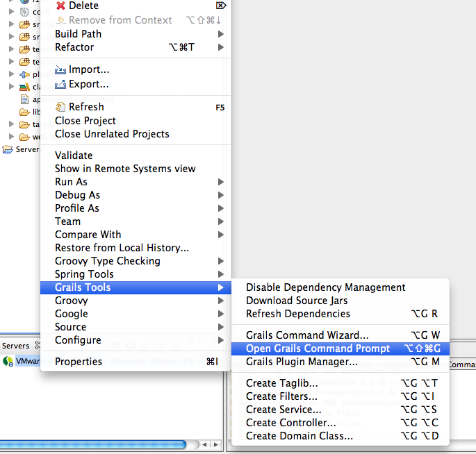476x454 pixels.
Task: Choose Build Path menu entry
Action: pyautogui.click(x=136, y=34)
